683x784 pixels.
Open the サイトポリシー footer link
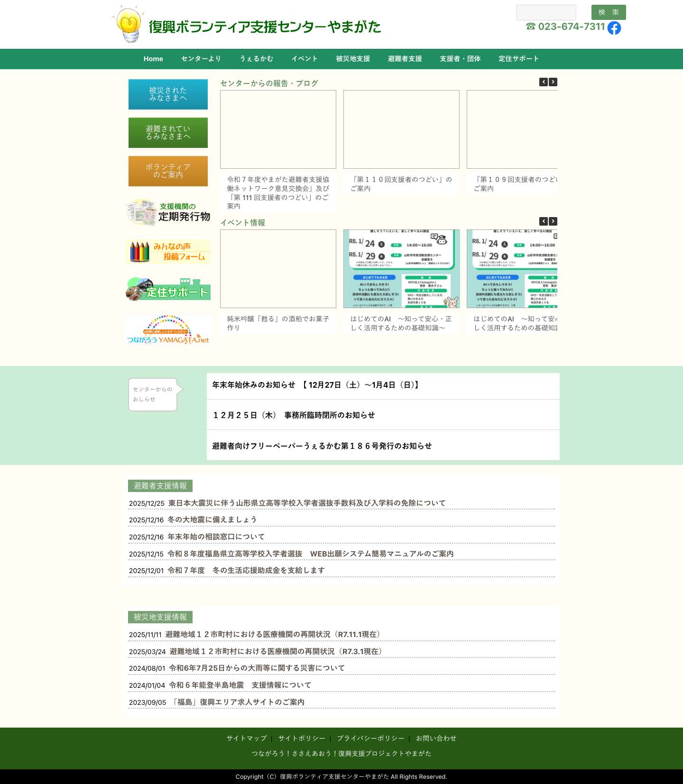pos(302,738)
